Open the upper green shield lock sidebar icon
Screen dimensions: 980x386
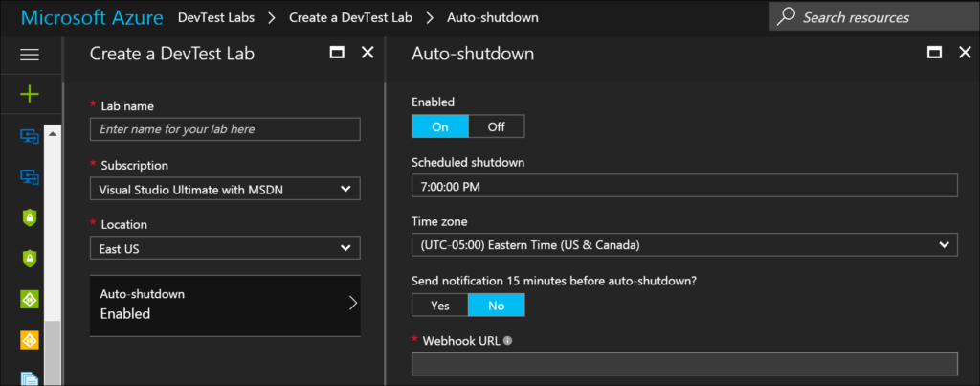[x=30, y=217]
